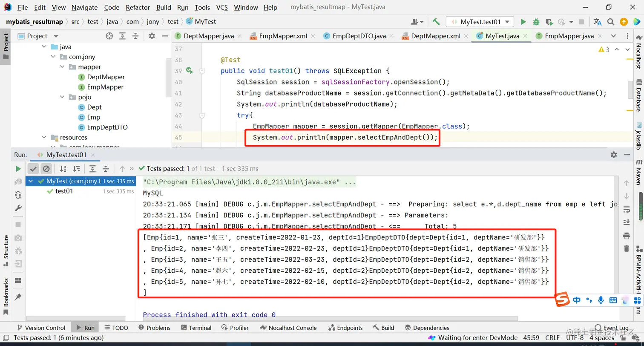Image resolution: width=644 pixels, height=346 pixels.
Task: Locate current file in the Project panel
Action: click(109, 36)
